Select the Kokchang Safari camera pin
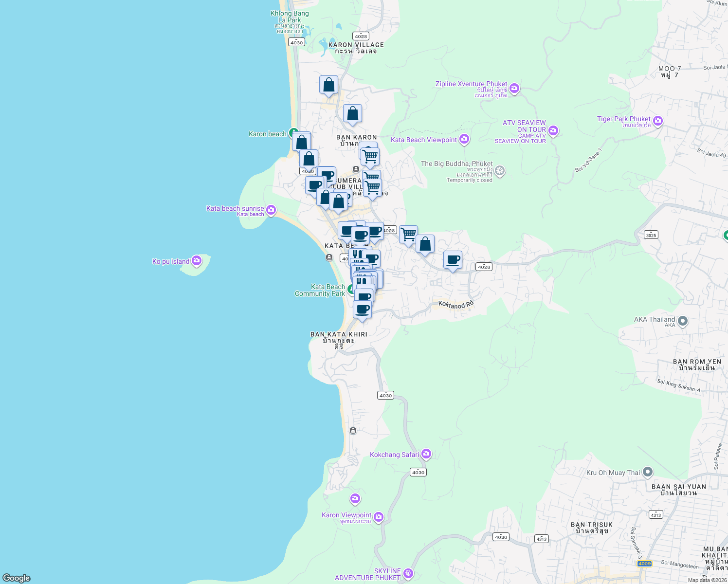The width and height of the screenshot is (728, 584). coord(426,454)
